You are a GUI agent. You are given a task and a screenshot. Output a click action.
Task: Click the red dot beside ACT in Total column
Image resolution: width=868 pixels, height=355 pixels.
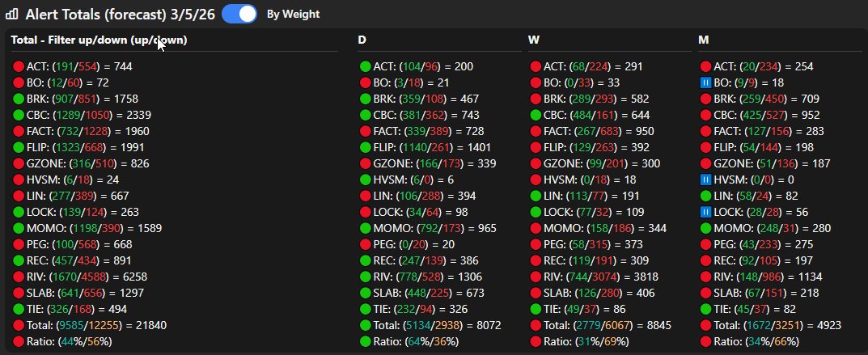(19, 67)
